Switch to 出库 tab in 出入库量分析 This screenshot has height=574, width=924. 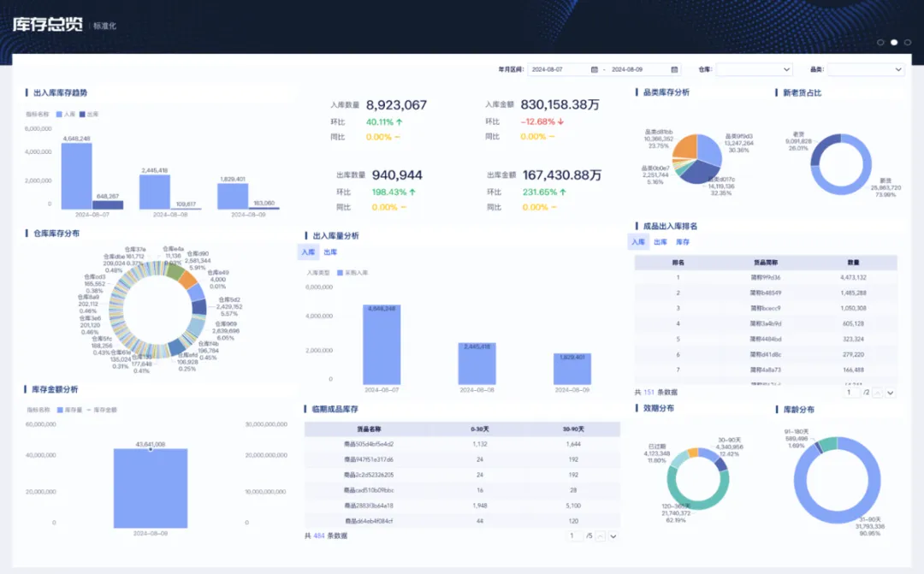[329, 252]
